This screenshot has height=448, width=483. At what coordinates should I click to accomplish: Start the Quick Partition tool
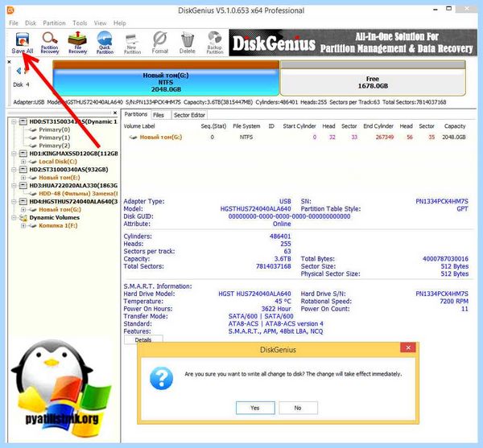point(105,43)
